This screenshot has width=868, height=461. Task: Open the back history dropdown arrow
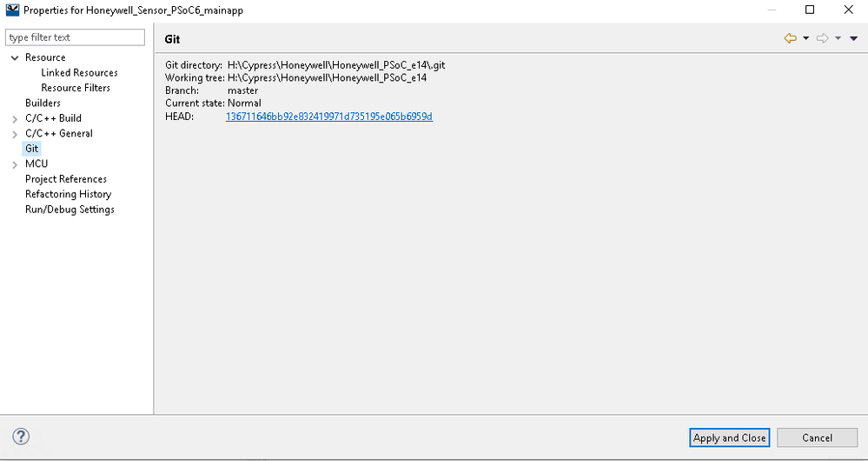click(806, 38)
